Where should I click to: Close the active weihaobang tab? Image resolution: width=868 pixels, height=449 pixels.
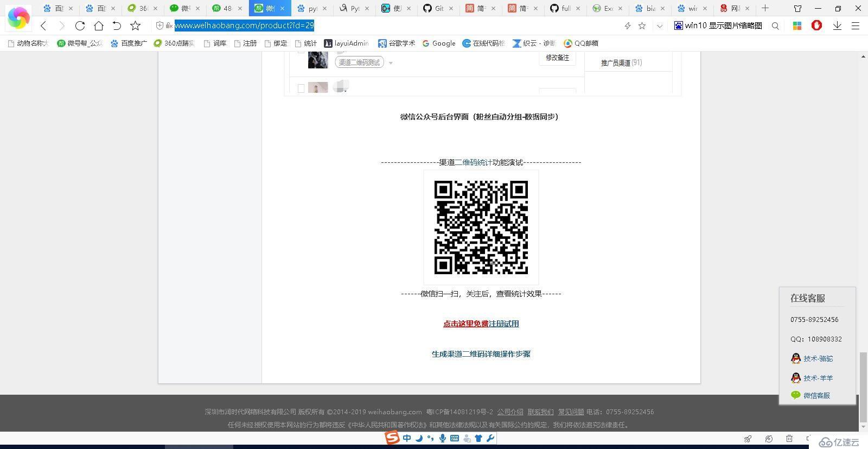[x=282, y=8]
